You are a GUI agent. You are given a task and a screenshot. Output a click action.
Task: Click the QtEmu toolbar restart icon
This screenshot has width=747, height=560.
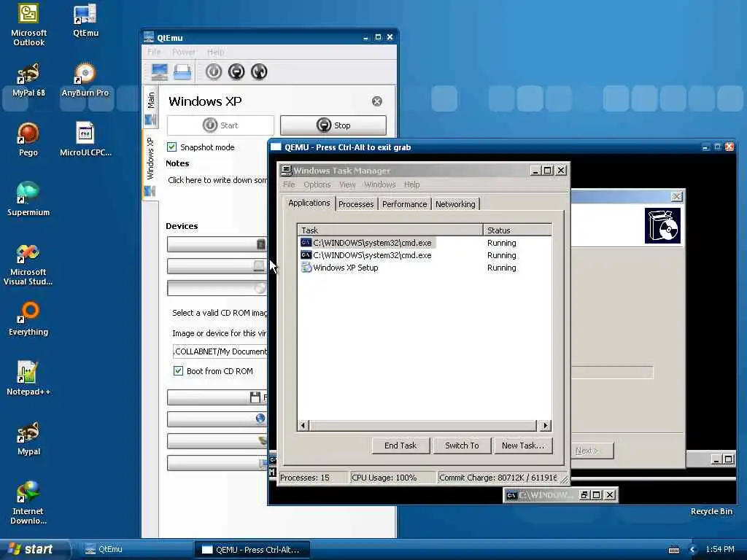pos(259,72)
